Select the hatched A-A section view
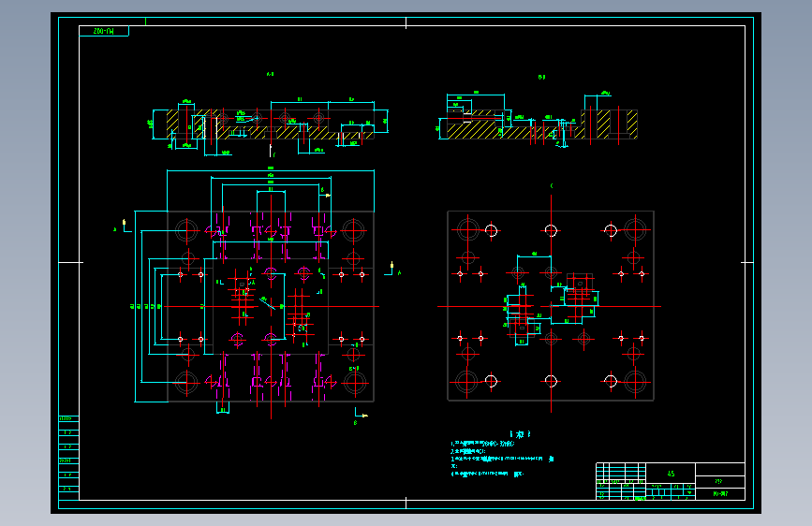The image size is (812, 526). 271,126
